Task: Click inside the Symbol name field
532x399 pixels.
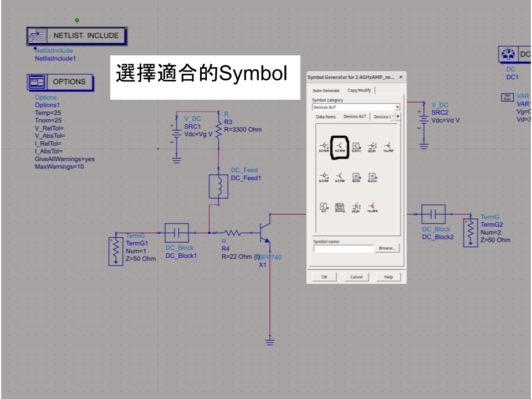Action: [x=344, y=248]
